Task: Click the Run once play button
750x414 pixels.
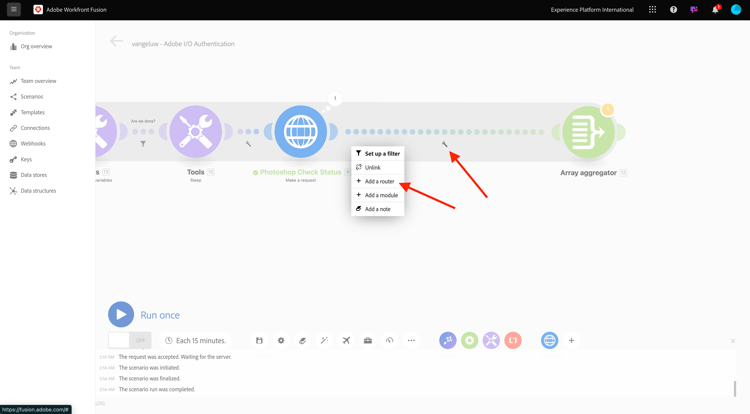Action: (x=121, y=315)
